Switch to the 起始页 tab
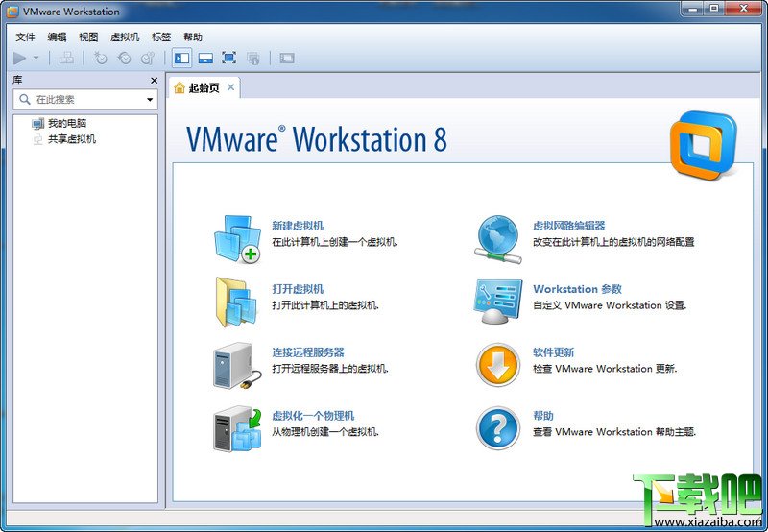The height and width of the screenshot is (532, 768). (204, 87)
